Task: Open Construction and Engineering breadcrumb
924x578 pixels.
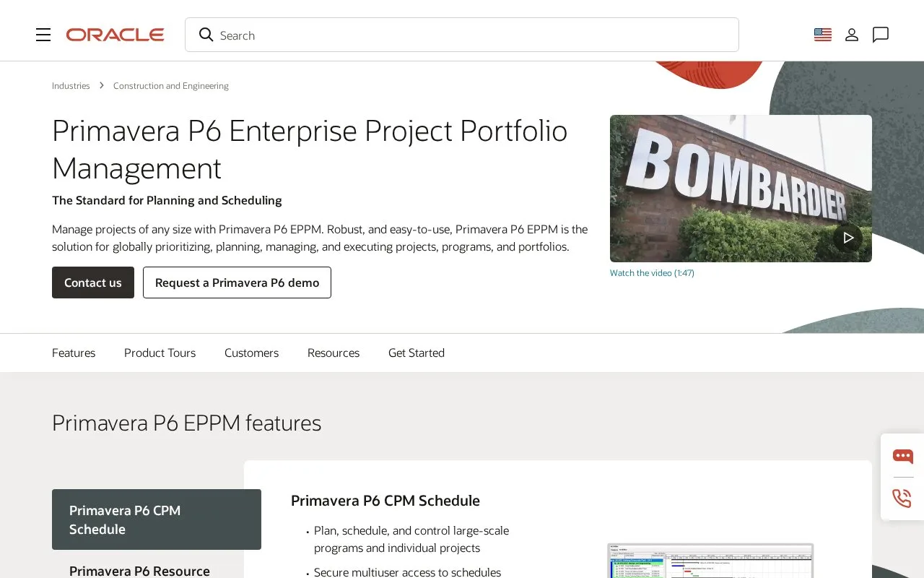Action: 171,85
